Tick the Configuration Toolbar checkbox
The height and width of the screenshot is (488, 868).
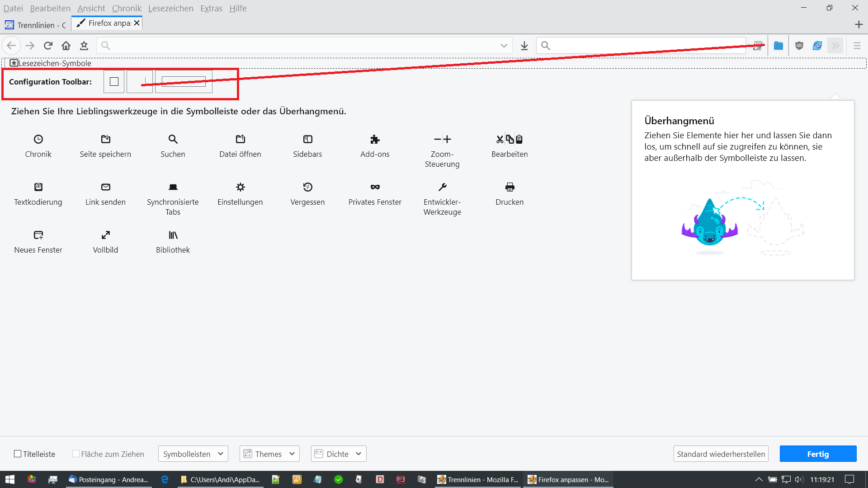click(x=114, y=82)
